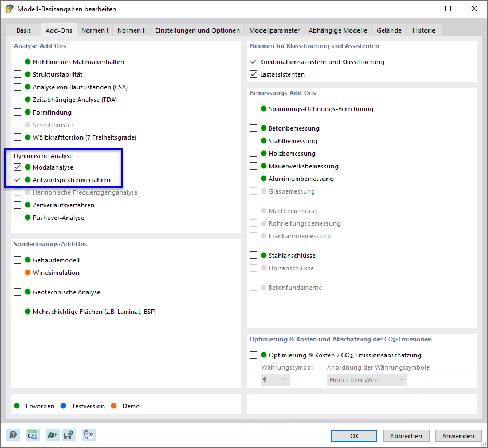This screenshot has width=488, height=448.
Task: Open the help speech-bubble icon
Action: pyautogui.click(x=13, y=435)
